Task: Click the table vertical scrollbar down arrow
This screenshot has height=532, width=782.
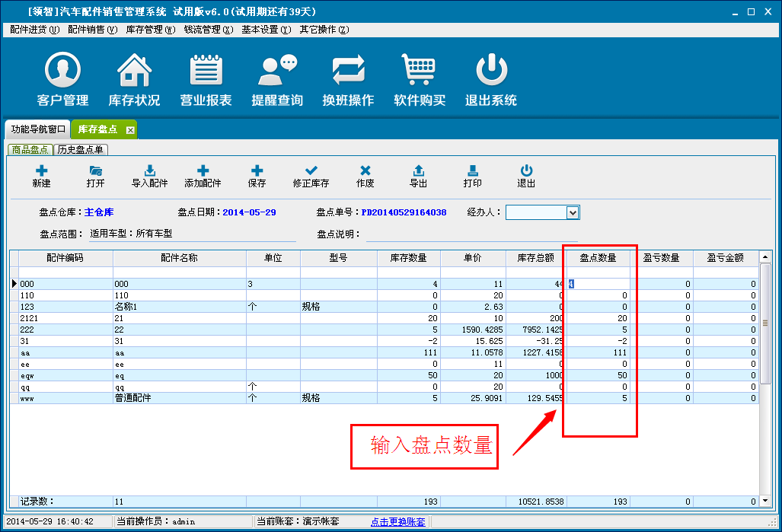Action: click(765, 502)
